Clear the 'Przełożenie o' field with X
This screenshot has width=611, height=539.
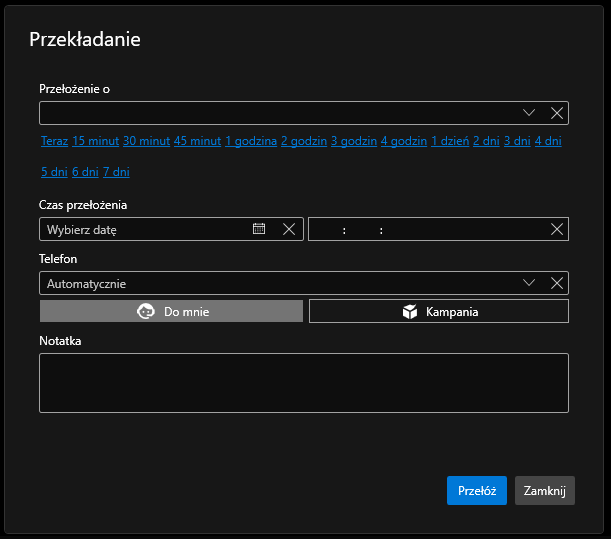tap(557, 113)
